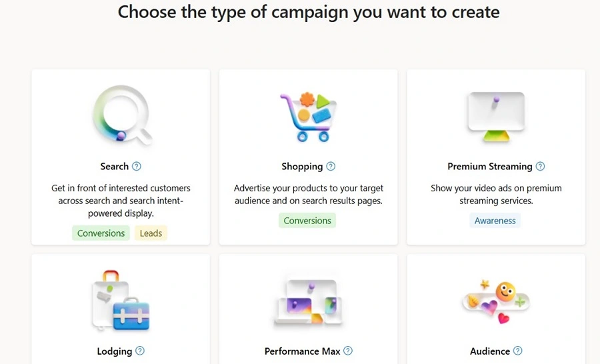The height and width of the screenshot is (364, 600).
Task: Open help tooltip next to Premium Streaming
Action: point(540,167)
